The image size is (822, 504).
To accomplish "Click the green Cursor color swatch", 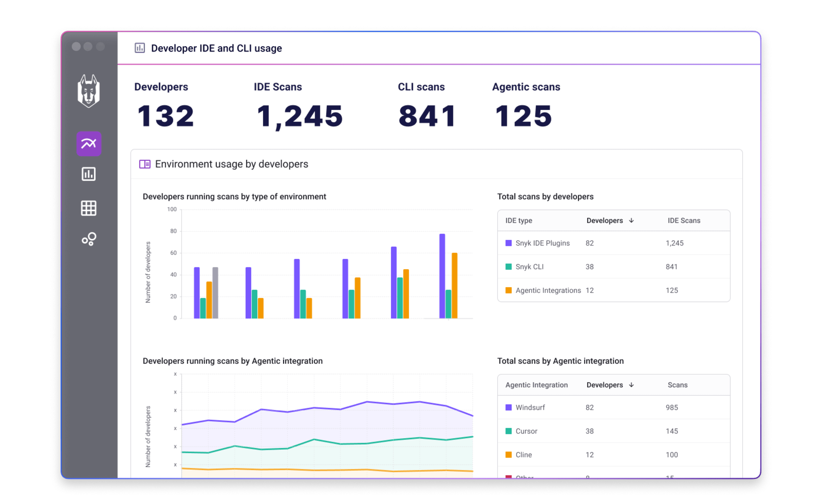I will click(509, 431).
